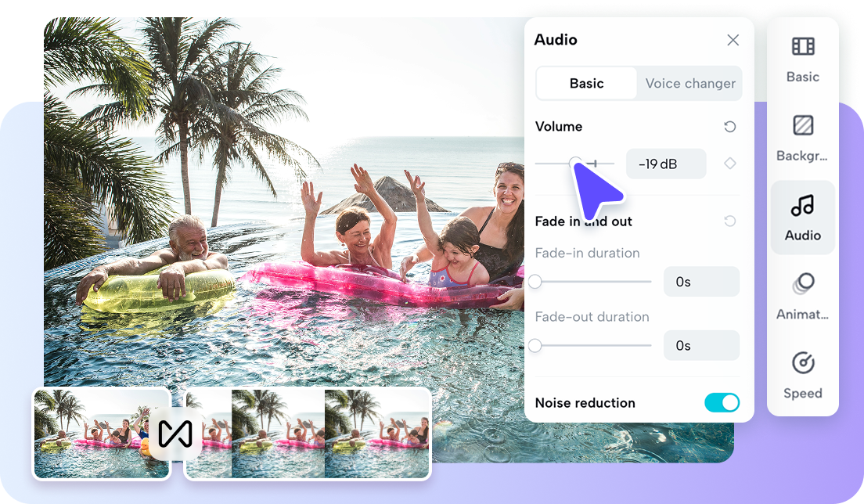864x504 pixels.
Task: Open the Speed sidebar panel
Action: [x=802, y=376]
